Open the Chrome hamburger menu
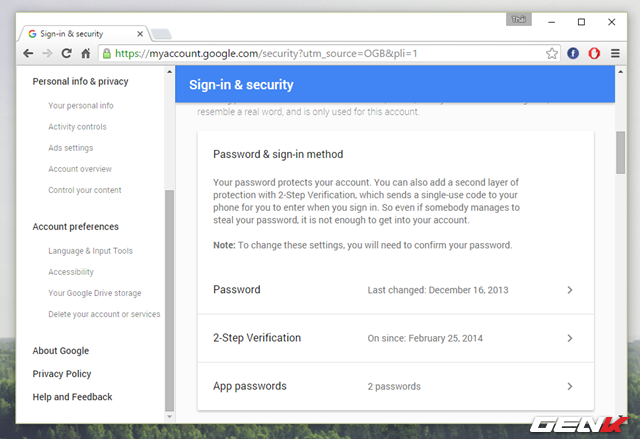 [614, 53]
